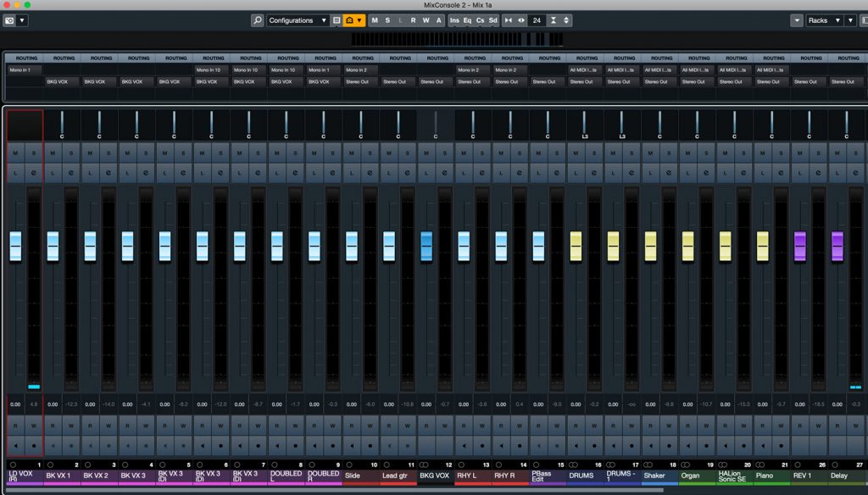Click the LD VOX volume fader
868x495 pixels.
pyautogui.click(x=14, y=244)
